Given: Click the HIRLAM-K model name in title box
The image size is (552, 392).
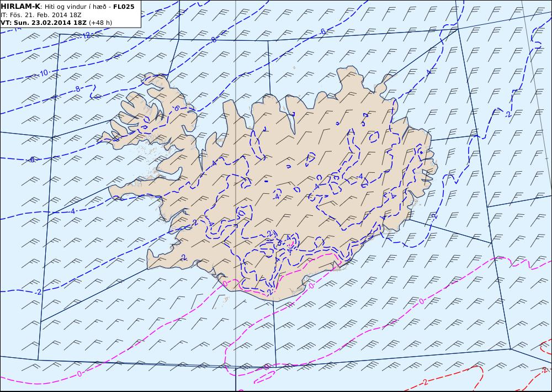Looking at the screenshot, I should click(x=20, y=7).
